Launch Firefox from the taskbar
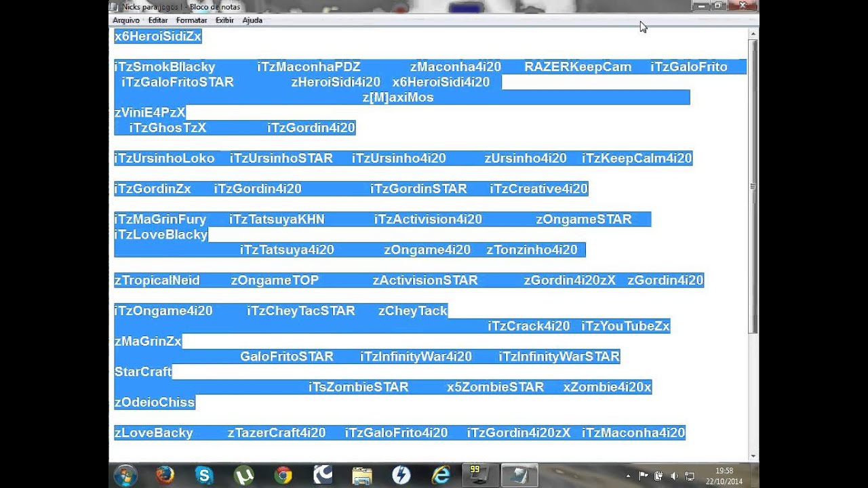The width and height of the screenshot is (868, 488). (165, 475)
